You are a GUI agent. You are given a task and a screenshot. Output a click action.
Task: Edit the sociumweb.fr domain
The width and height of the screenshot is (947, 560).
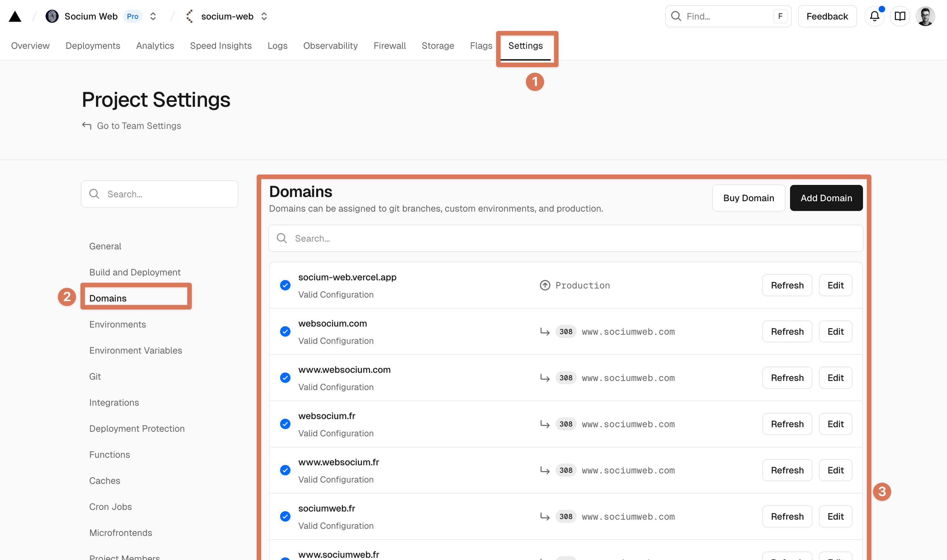pyautogui.click(x=836, y=517)
